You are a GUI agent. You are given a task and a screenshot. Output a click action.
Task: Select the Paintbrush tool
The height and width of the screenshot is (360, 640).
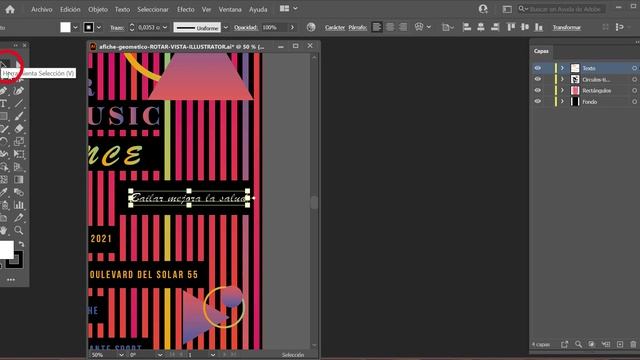coord(19,116)
